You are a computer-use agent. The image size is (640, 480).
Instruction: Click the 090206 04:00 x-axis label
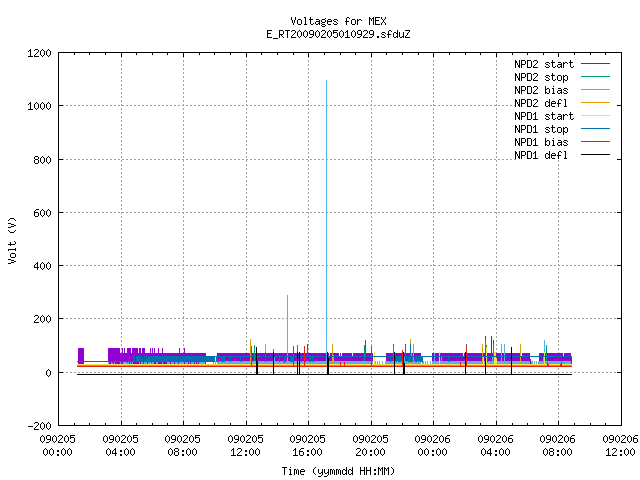click(495, 446)
